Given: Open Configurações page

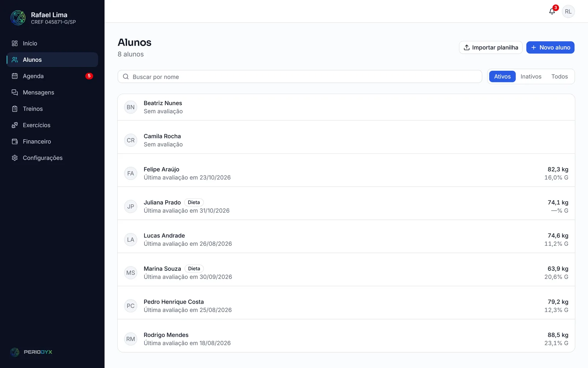Looking at the screenshot, I should pos(52,158).
